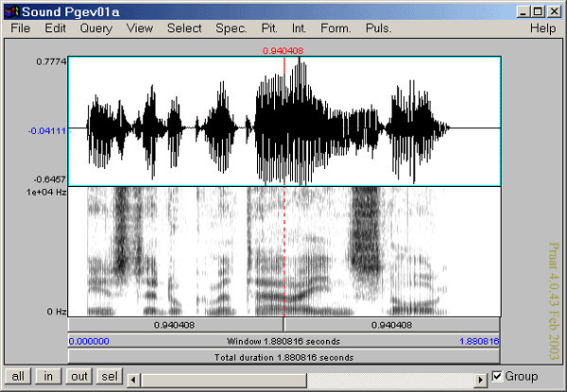Viewport: 567px width, 392px height.
Task: Open the File menu
Action: (x=21, y=28)
